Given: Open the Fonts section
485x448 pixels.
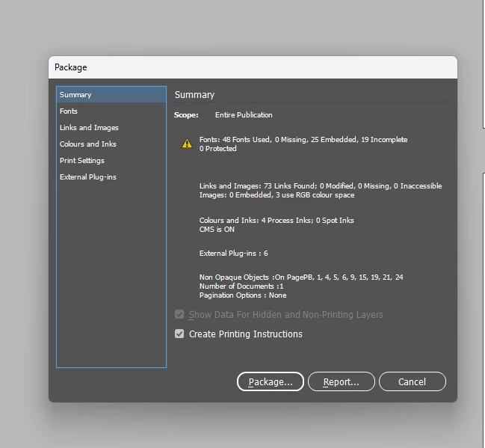Looking at the screenshot, I should pos(111,111).
